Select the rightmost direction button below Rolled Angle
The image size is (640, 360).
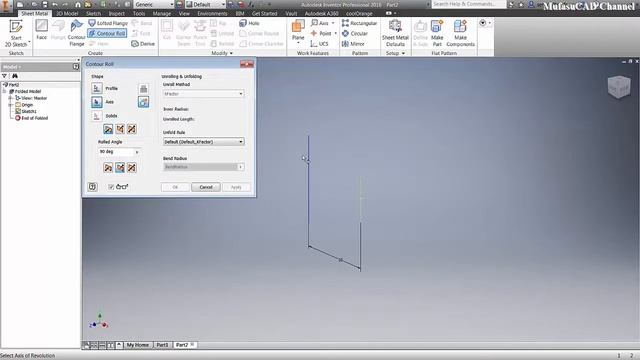131,168
